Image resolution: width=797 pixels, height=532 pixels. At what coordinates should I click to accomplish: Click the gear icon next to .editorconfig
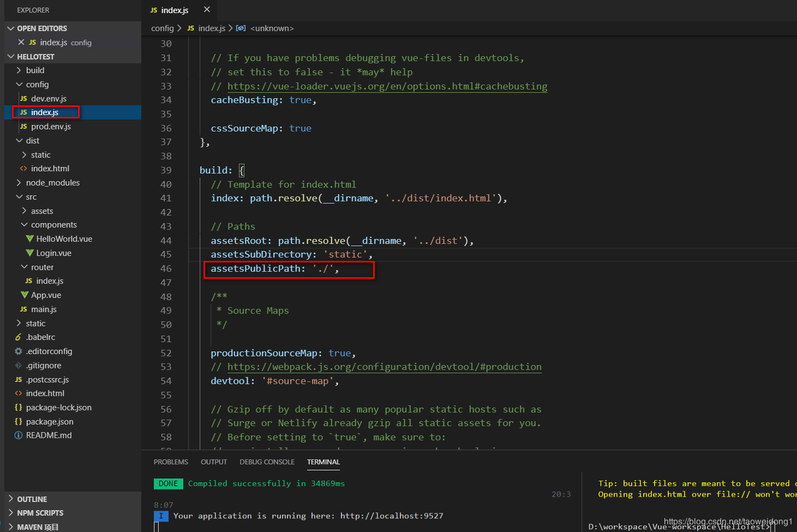pos(19,351)
